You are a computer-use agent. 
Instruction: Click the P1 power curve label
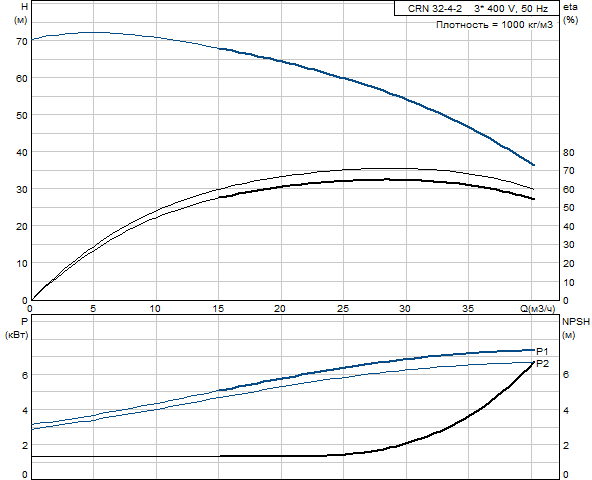542,352
